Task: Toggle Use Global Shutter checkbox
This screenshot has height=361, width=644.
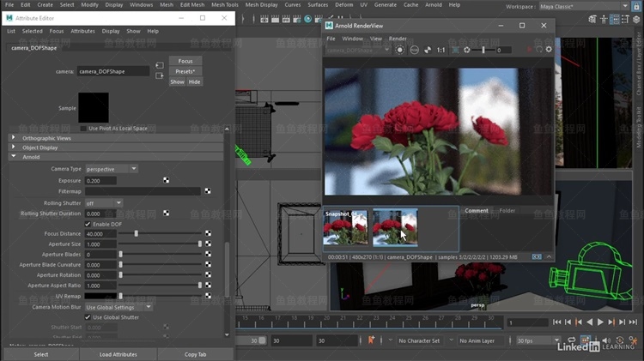Action: [x=88, y=317]
